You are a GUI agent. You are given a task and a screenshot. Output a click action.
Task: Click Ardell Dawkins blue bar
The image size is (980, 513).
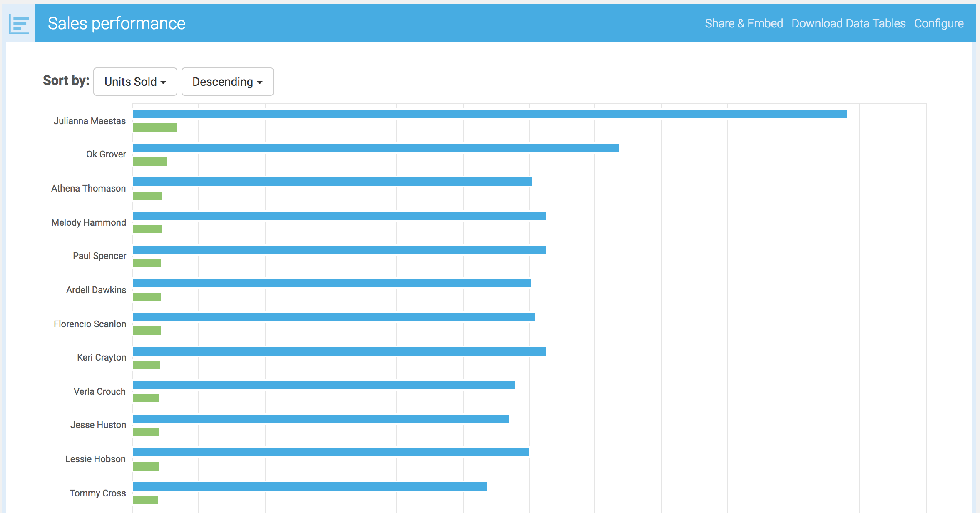coord(332,283)
